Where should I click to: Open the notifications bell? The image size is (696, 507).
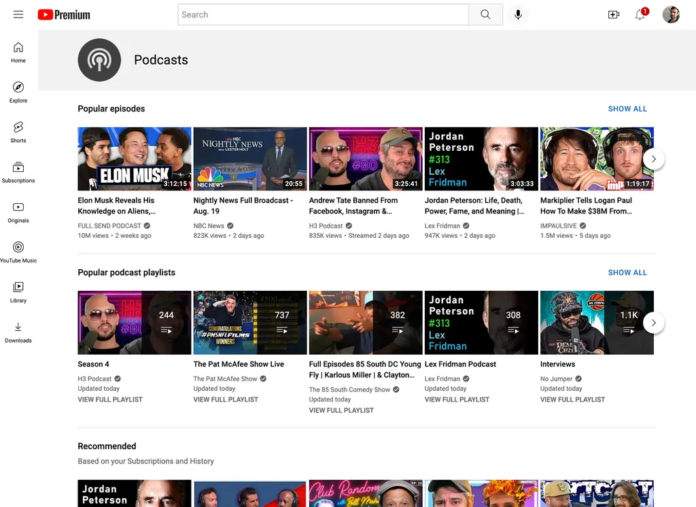click(640, 14)
